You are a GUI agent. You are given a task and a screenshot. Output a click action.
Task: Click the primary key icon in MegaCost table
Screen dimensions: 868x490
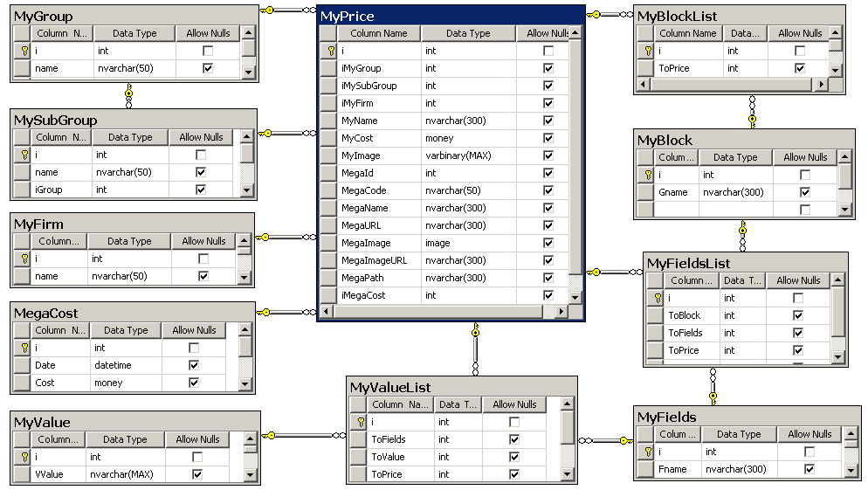24,348
